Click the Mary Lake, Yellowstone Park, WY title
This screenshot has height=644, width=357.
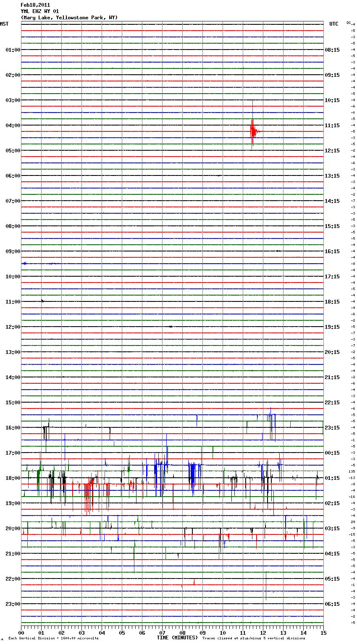[x=69, y=18]
